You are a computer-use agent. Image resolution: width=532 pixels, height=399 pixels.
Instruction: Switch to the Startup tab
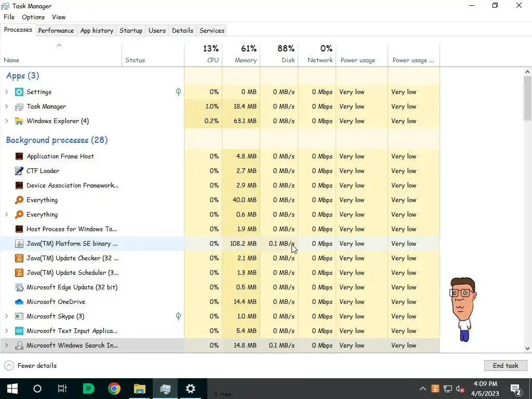[131, 31]
